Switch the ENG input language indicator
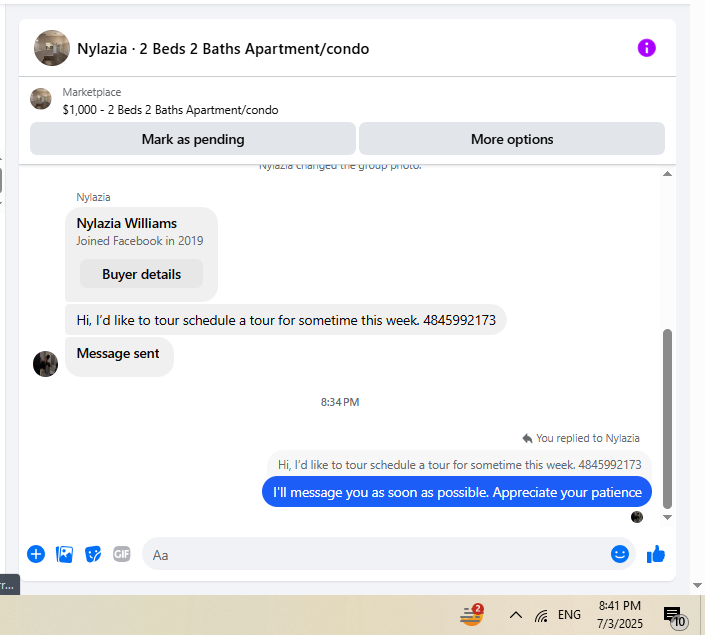 tap(569, 615)
